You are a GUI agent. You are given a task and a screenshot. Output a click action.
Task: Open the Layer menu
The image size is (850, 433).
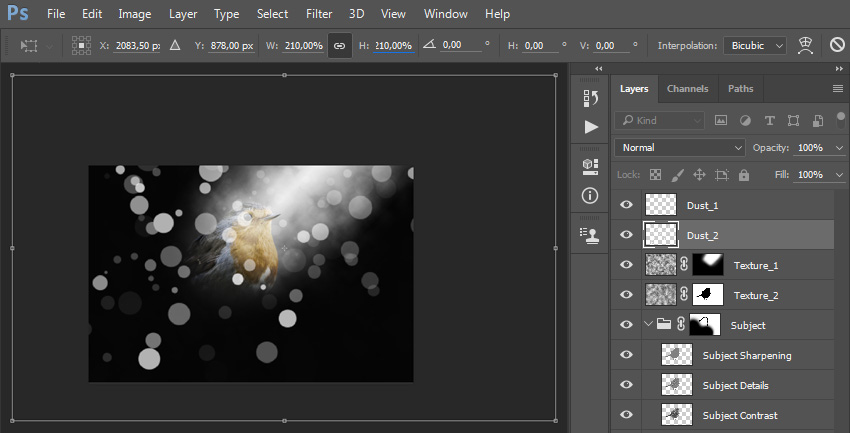(x=183, y=14)
